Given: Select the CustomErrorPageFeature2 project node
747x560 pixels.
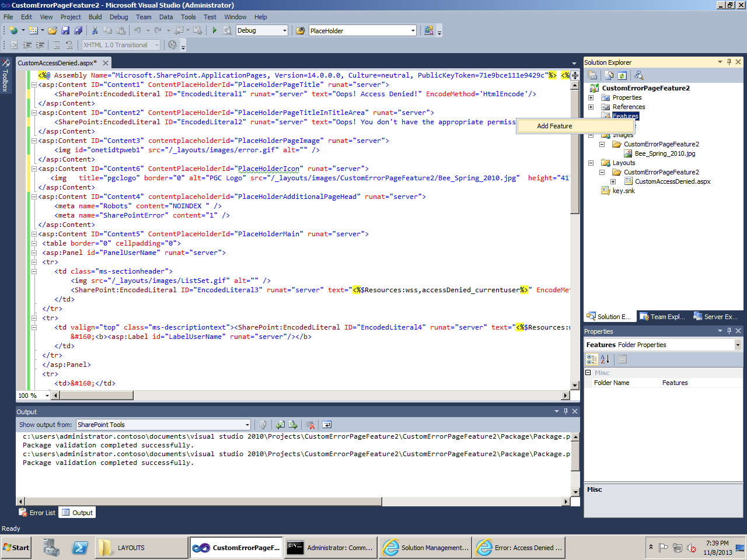Looking at the screenshot, I should point(645,88).
